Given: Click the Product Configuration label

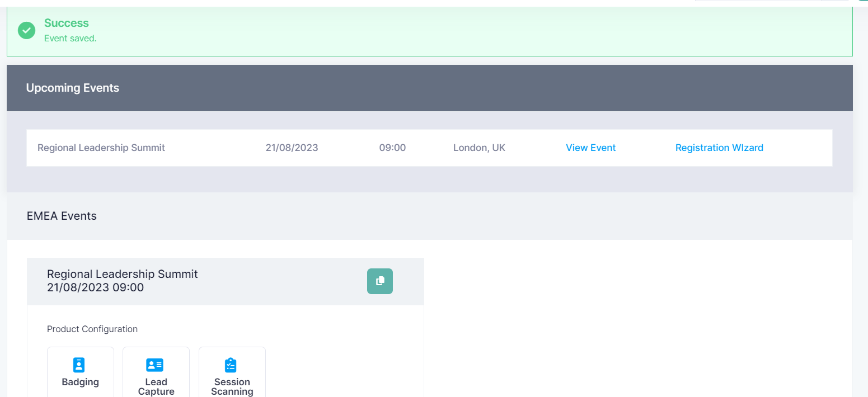Looking at the screenshot, I should click(x=92, y=329).
